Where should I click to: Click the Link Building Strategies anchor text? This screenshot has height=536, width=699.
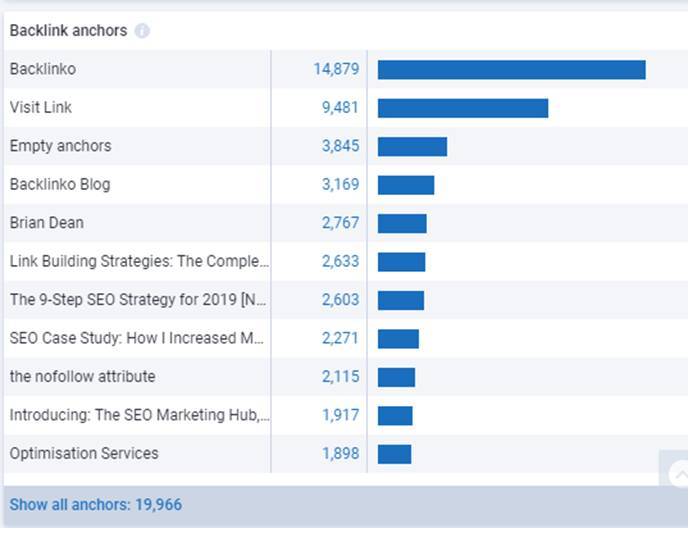[139, 261]
